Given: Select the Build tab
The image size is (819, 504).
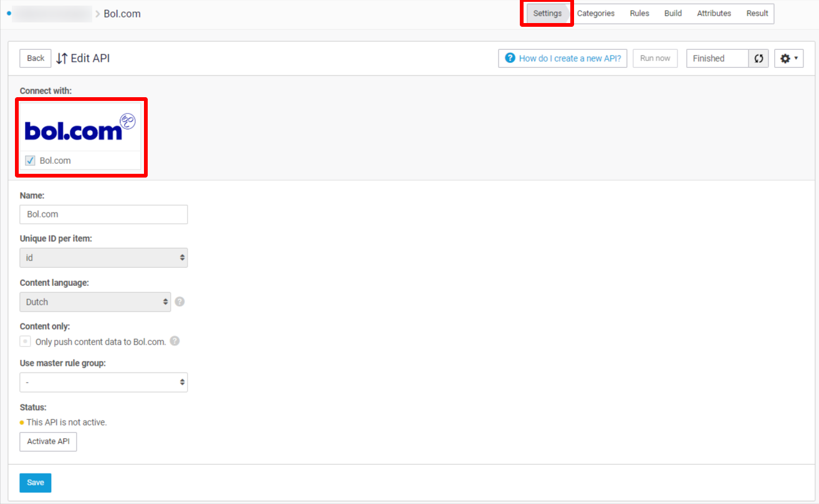Looking at the screenshot, I should pyautogui.click(x=673, y=13).
